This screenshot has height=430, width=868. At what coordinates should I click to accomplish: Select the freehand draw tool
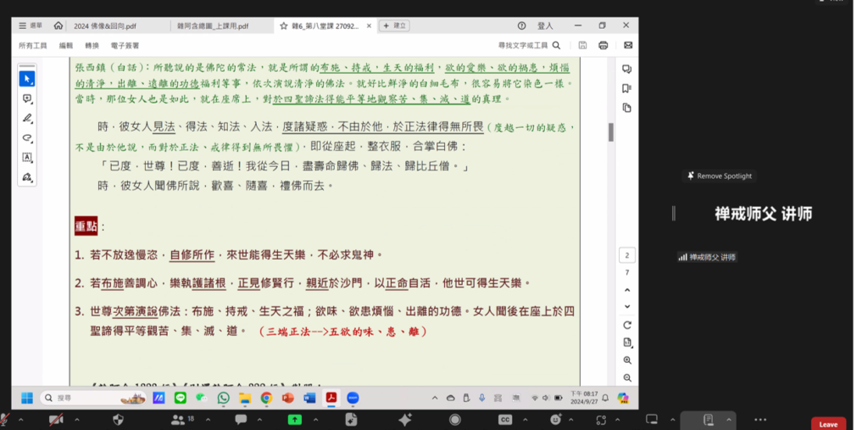tap(27, 137)
